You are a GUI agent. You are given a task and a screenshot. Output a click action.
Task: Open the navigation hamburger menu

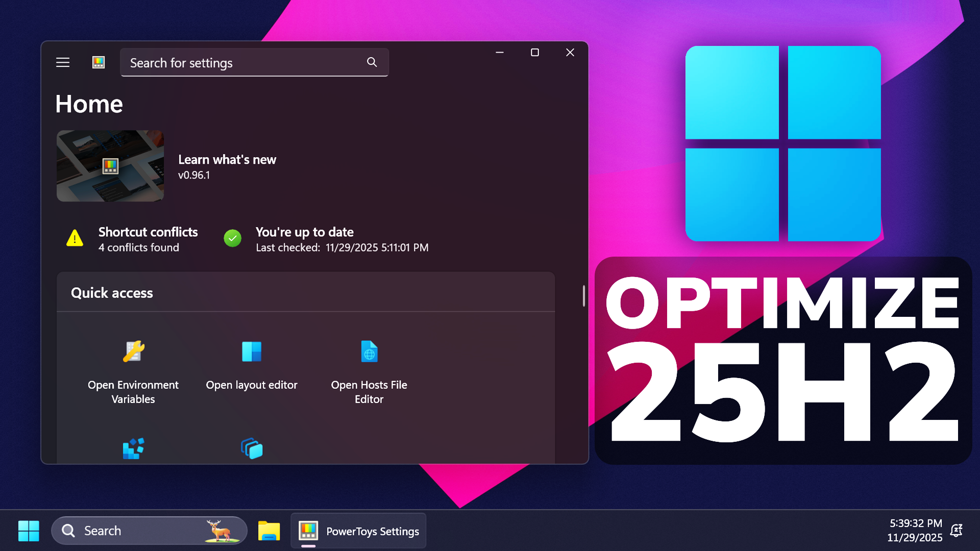[62, 62]
